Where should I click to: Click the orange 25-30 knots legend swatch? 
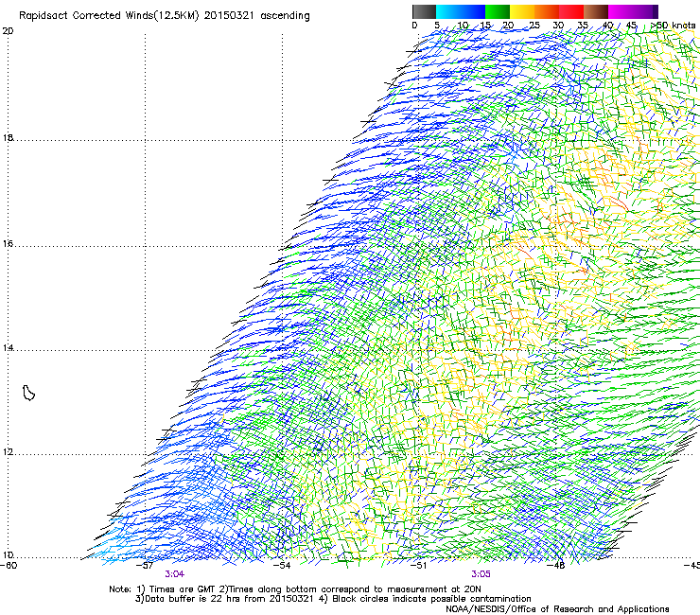(x=547, y=11)
